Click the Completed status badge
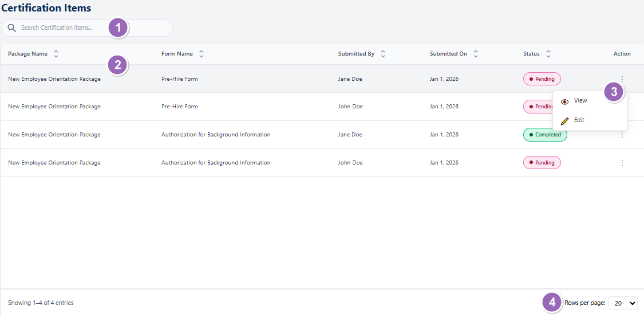Screen dimensions: 644x317 (545, 135)
